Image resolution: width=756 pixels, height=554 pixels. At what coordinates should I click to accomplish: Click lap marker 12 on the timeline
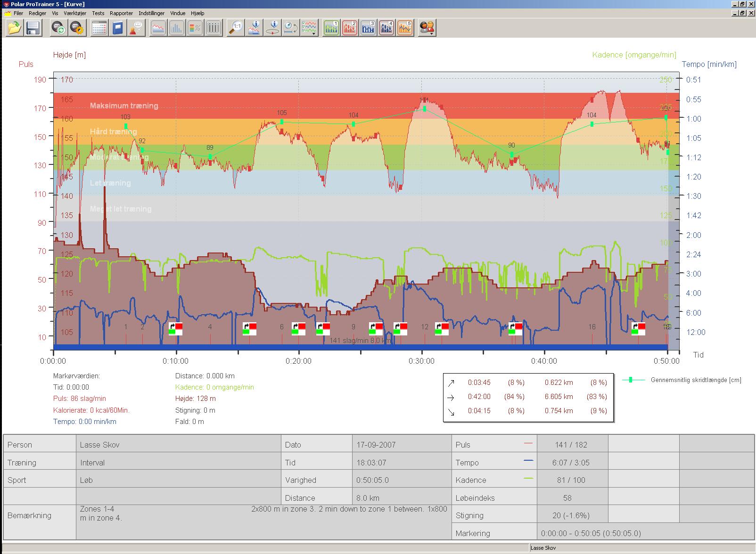point(425,327)
